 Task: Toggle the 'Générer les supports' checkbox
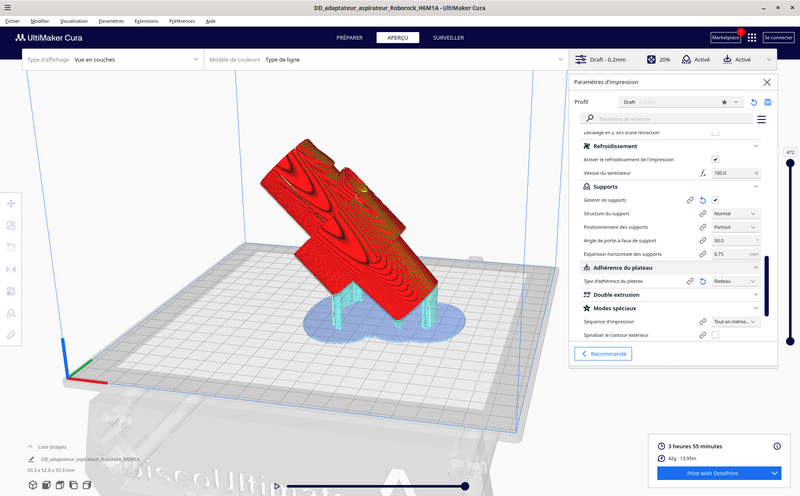(x=715, y=200)
